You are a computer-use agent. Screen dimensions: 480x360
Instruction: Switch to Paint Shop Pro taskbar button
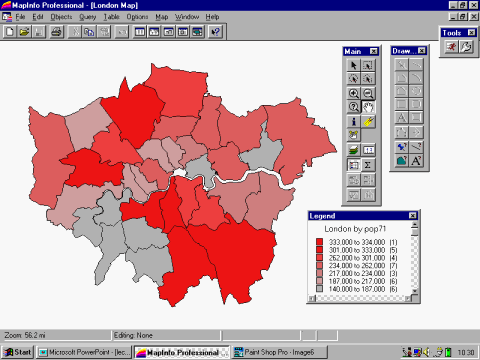click(x=280, y=352)
